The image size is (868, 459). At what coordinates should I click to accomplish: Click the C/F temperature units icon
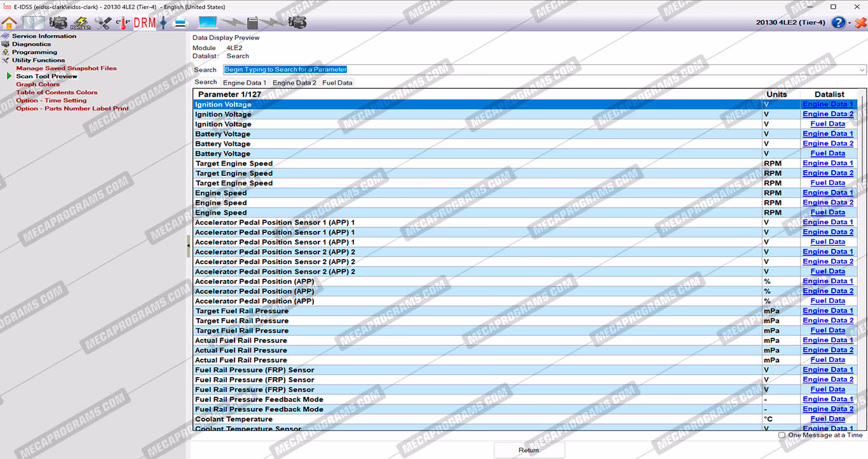(x=122, y=23)
